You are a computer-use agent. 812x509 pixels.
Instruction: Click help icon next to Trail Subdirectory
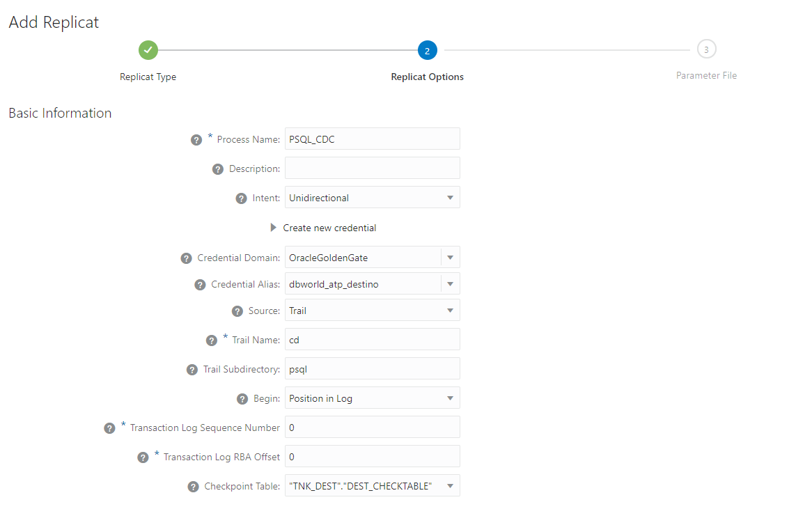[192, 370]
